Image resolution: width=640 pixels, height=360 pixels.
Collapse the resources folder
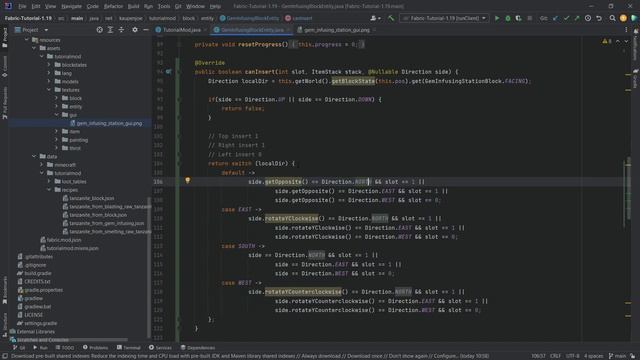(x=27, y=40)
